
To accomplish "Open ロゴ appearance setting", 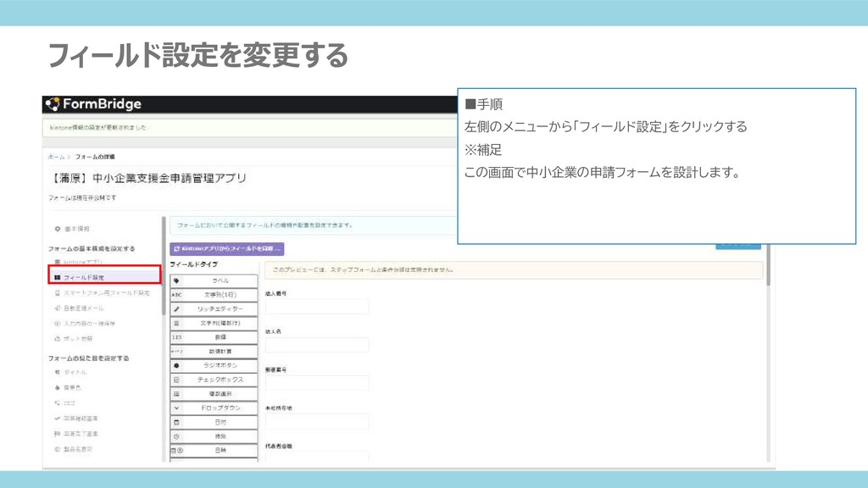I will (x=64, y=402).
